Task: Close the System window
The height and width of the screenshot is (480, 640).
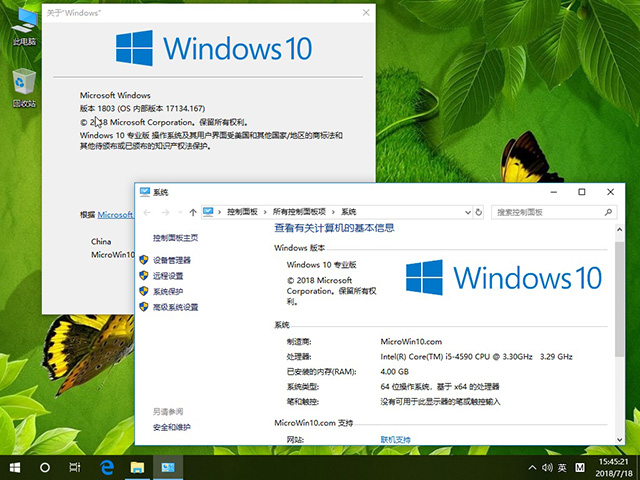Action: (x=611, y=192)
